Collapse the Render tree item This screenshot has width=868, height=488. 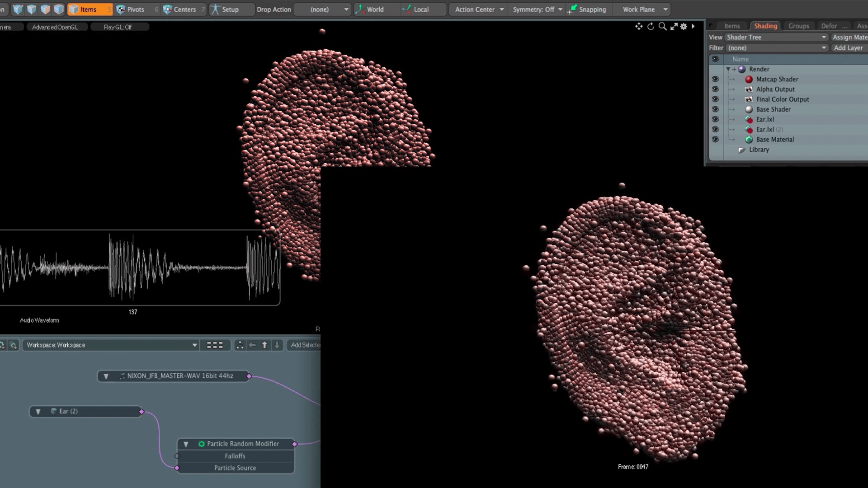click(728, 69)
